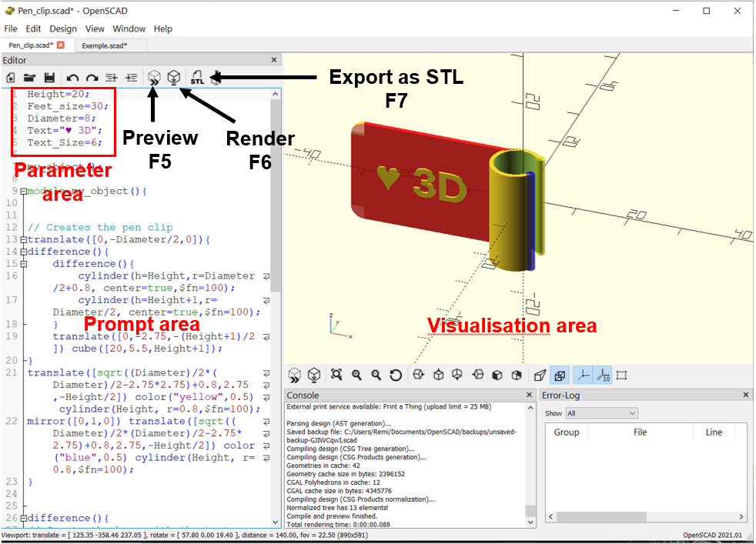Toggle Show Axes button
This screenshot has height=544, width=756.
point(584,375)
